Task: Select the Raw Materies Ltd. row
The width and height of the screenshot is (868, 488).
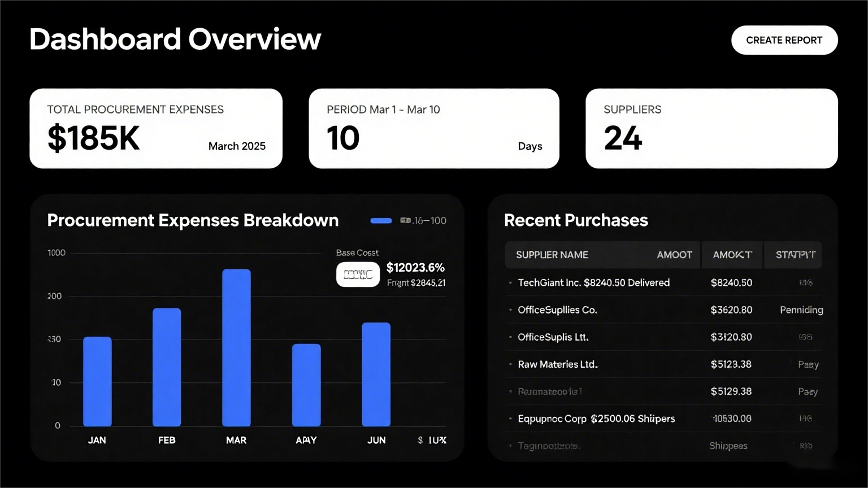Action: (x=558, y=364)
